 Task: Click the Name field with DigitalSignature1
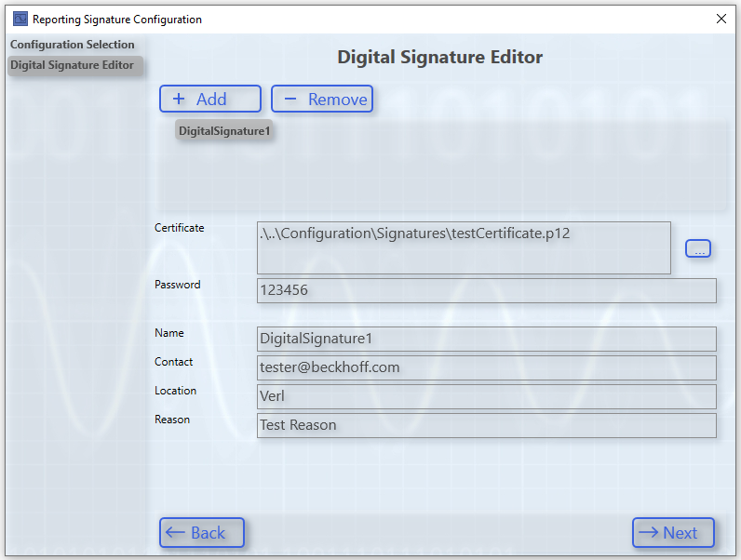tap(486, 339)
